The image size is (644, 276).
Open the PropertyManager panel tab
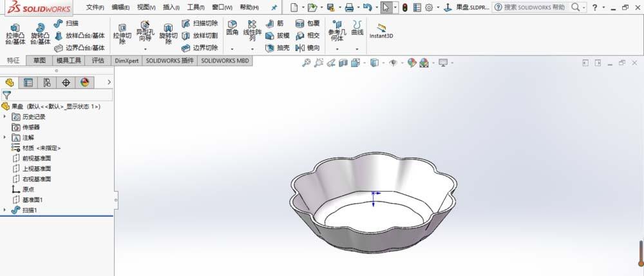coord(28,83)
